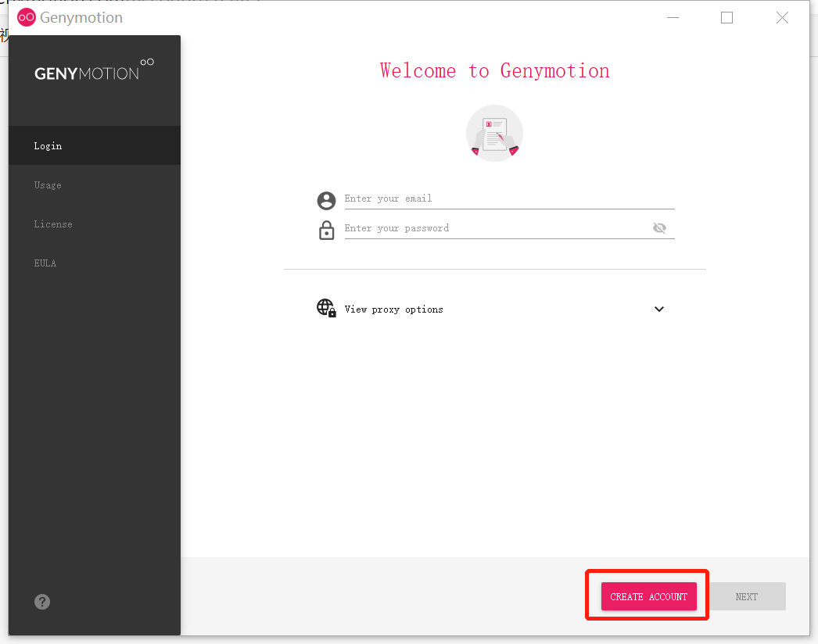Screen dimensions: 818x644
Task: Click the Welcome to Genymotion heading
Action: click(494, 70)
